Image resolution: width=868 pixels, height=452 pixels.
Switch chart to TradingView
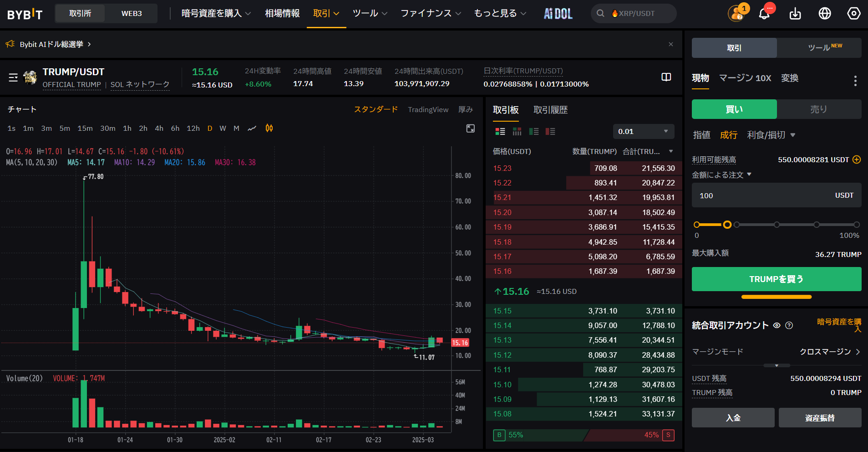428,109
